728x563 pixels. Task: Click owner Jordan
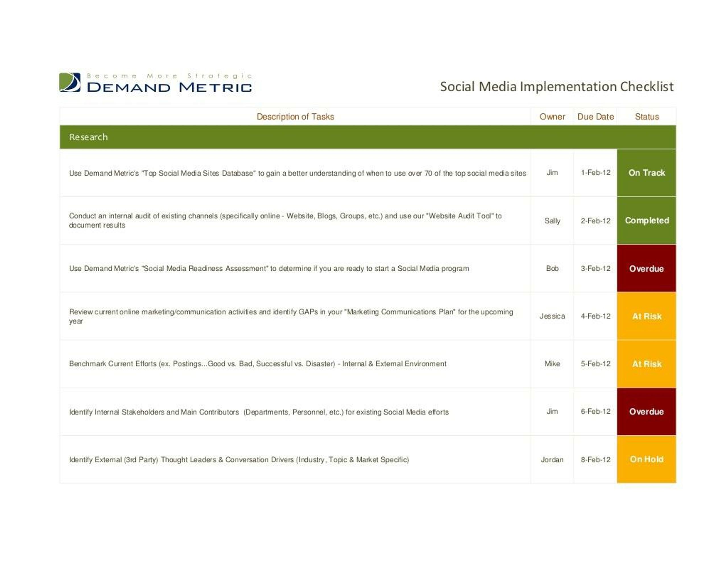point(552,460)
